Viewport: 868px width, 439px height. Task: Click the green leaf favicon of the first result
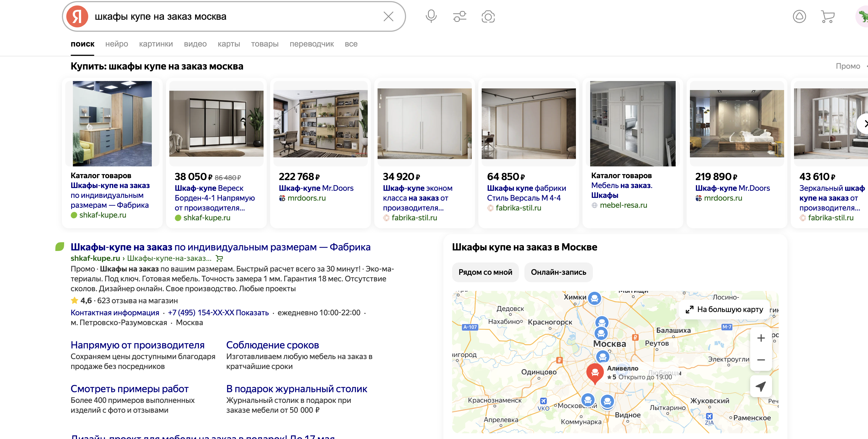pyautogui.click(x=60, y=247)
